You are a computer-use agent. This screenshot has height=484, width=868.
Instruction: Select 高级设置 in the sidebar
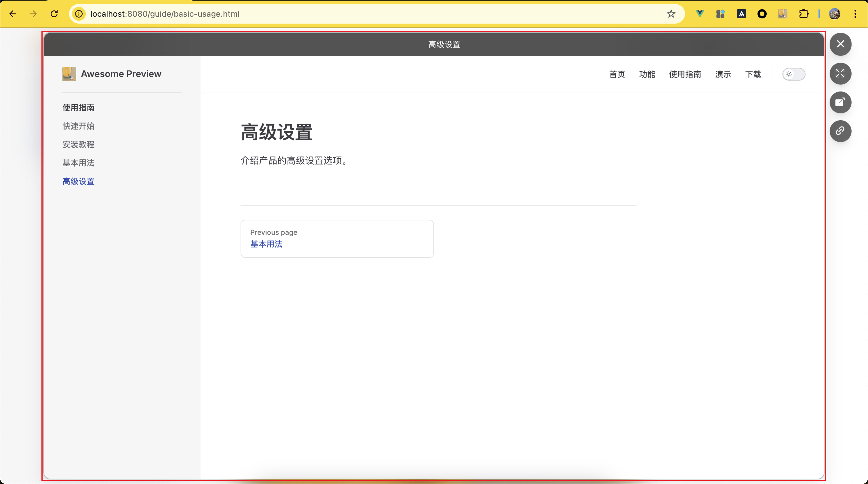pyautogui.click(x=78, y=181)
